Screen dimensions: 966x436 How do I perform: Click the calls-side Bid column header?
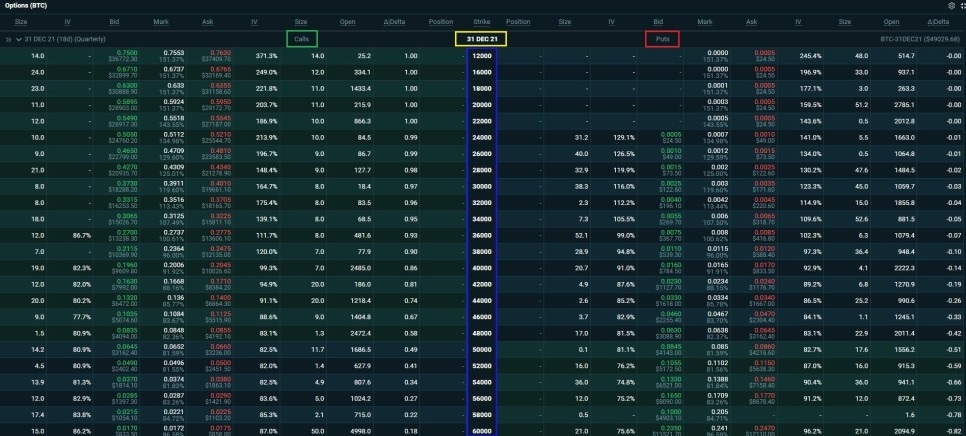tap(115, 22)
